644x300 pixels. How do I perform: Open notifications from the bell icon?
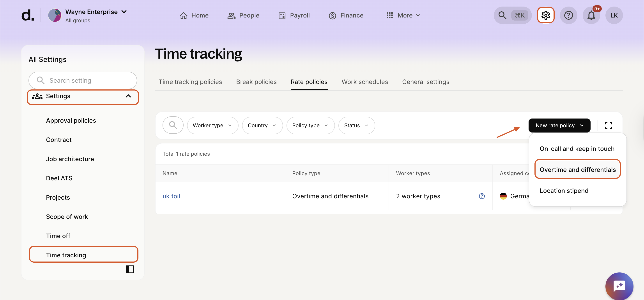(x=591, y=15)
